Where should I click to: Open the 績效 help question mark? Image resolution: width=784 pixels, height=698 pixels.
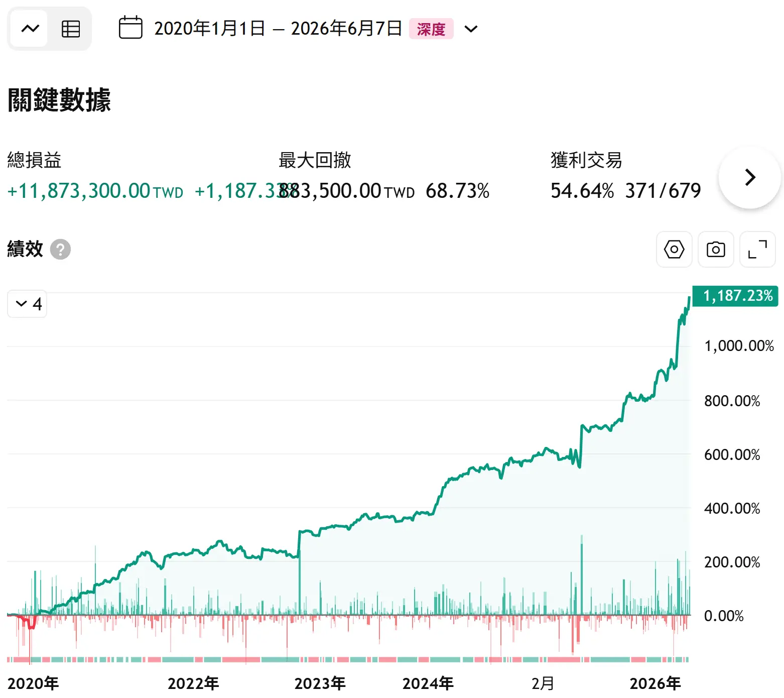(60, 249)
